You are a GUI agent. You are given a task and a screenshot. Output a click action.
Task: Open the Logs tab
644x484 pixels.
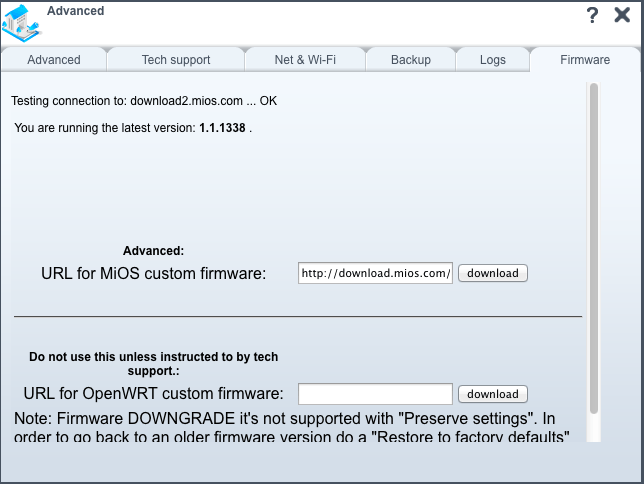[x=492, y=60]
